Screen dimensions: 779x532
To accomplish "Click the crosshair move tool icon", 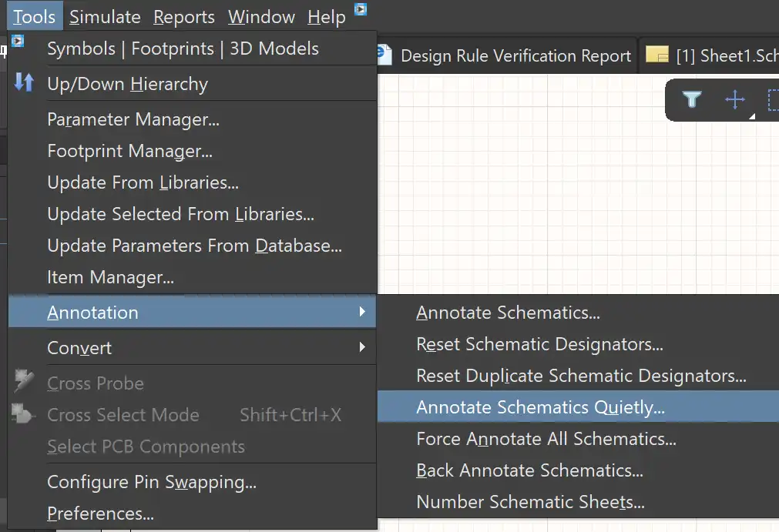I will 735,99.
